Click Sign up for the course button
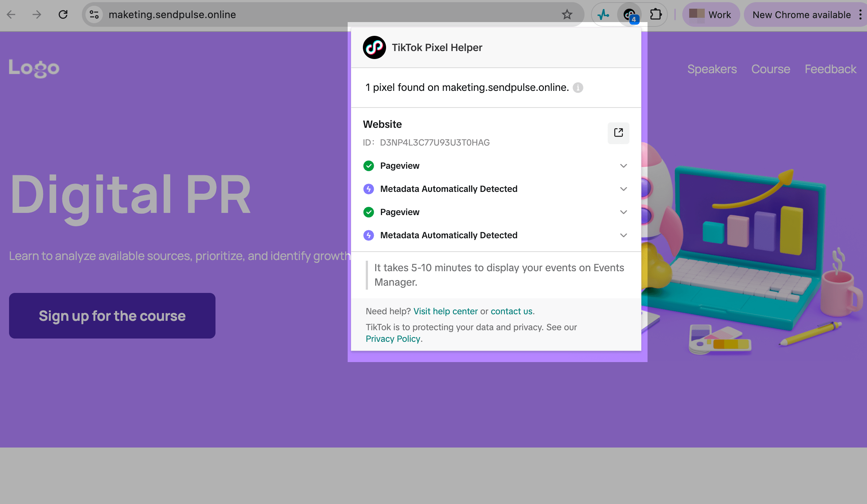This screenshot has width=867, height=504. [x=112, y=316]
